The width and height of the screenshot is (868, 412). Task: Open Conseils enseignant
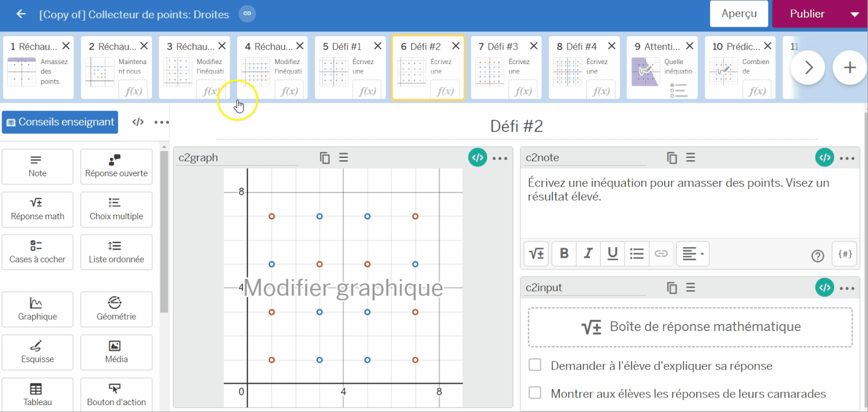60,122
